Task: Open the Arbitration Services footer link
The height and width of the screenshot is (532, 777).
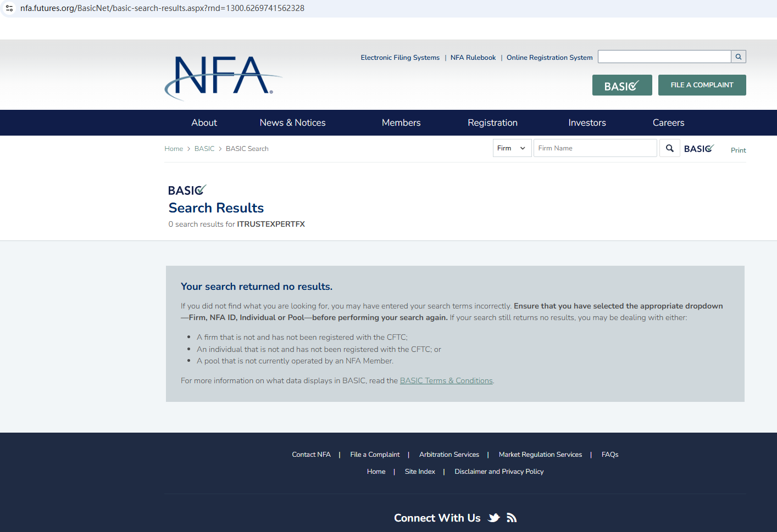Action: click(449, 455)
